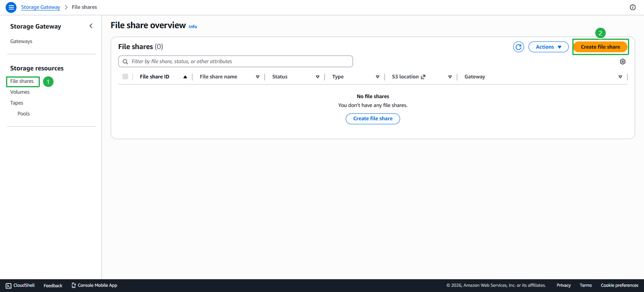
Task: Go to Gateways in the sidebar
Action: tap(21, 41)
